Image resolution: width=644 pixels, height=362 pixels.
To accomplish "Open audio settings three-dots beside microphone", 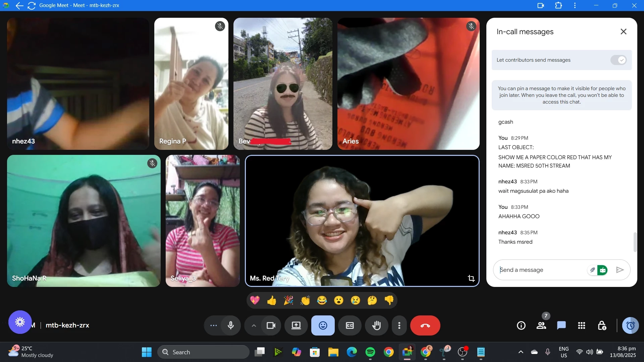I will point(214,325).
